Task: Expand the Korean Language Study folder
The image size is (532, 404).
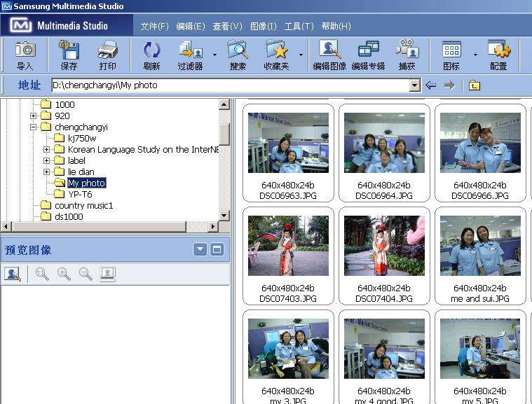Action: [x=46, y=149]
